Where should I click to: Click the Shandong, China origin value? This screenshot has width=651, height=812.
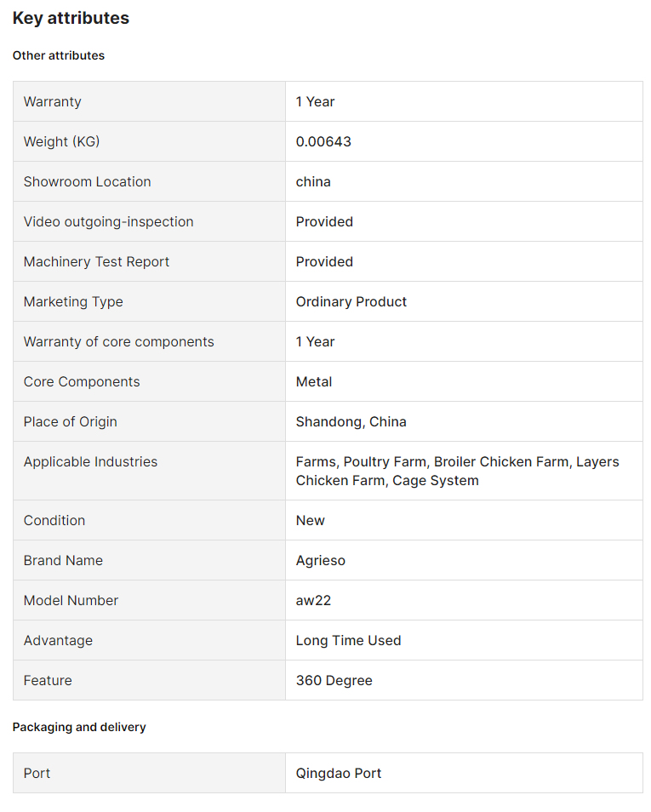[x=351, y=421]
